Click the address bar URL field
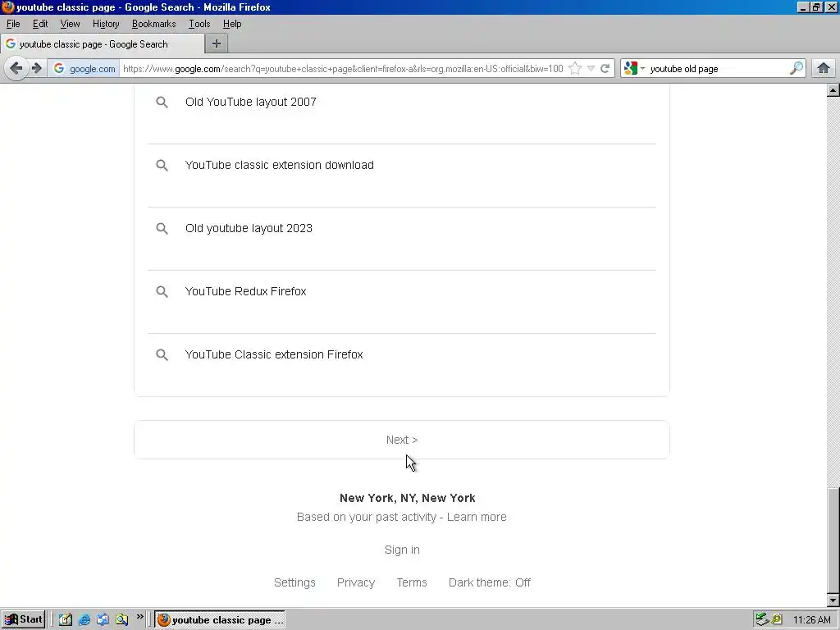Image resolution: width=840 pixels, height=630 pixels. click(343, 69)
